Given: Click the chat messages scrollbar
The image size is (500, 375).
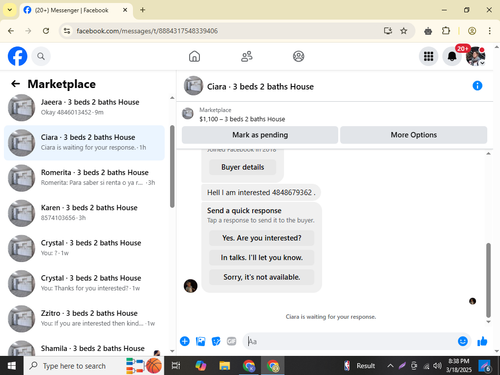Looking at the screenshot, I should coord(488,280).
